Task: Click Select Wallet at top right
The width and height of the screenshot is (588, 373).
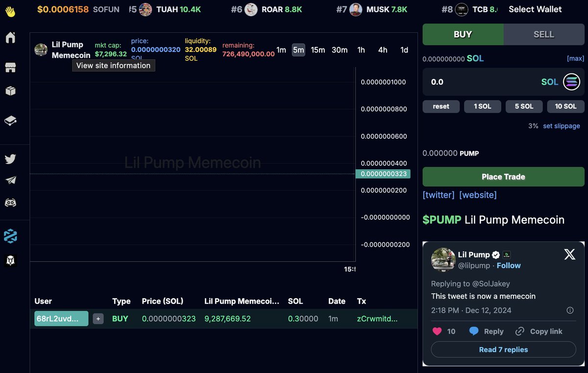Action: point(535,9)
